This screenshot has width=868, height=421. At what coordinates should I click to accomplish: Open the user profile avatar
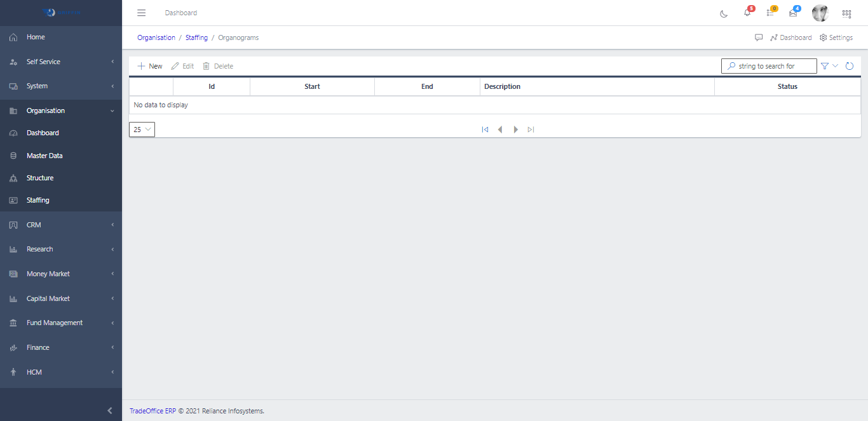pyautogui.click(x=820, y=13)
